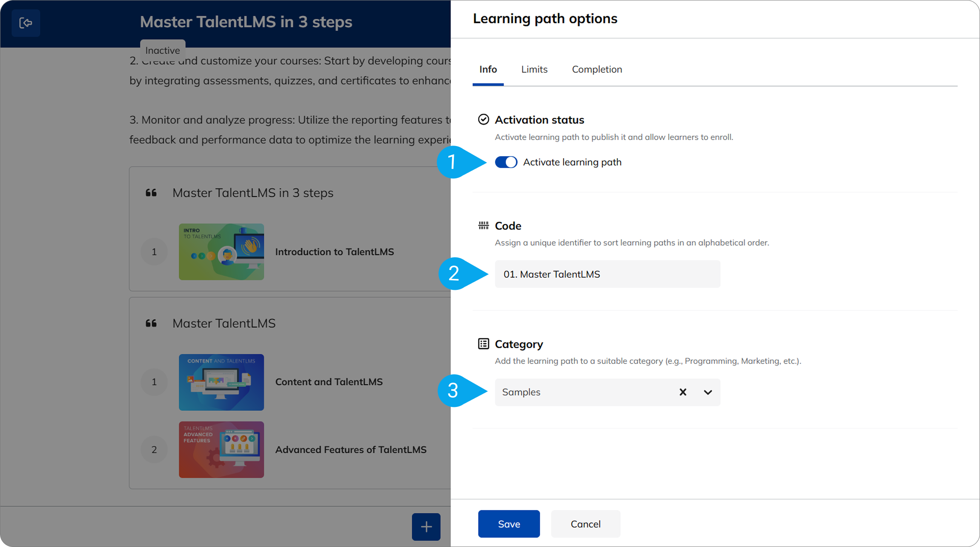Click the Activation status checkmark icon
Viewport: 980px width, 547px height.
coord(483,120)
